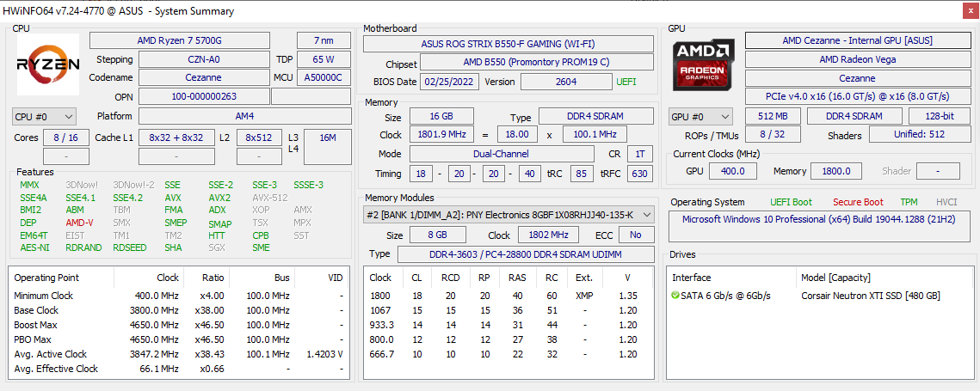
Task: Click the 16 GB memory size field
Action: [x=441, y=116]
